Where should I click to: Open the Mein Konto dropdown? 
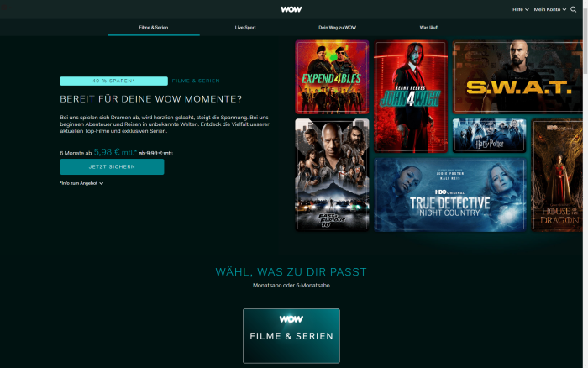(x=550, y=9)
